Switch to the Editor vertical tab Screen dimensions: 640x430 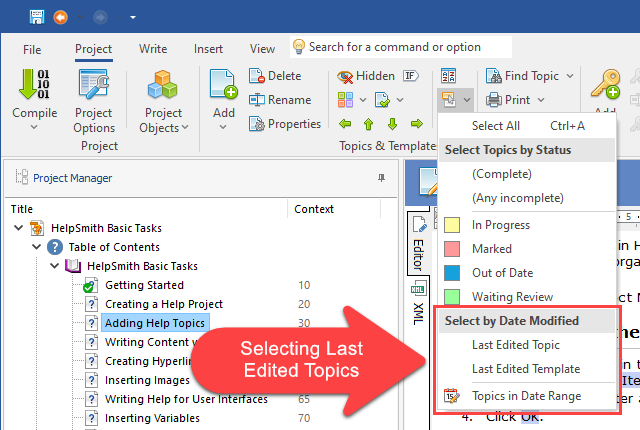pyautogui.click(x=419, y=244)
